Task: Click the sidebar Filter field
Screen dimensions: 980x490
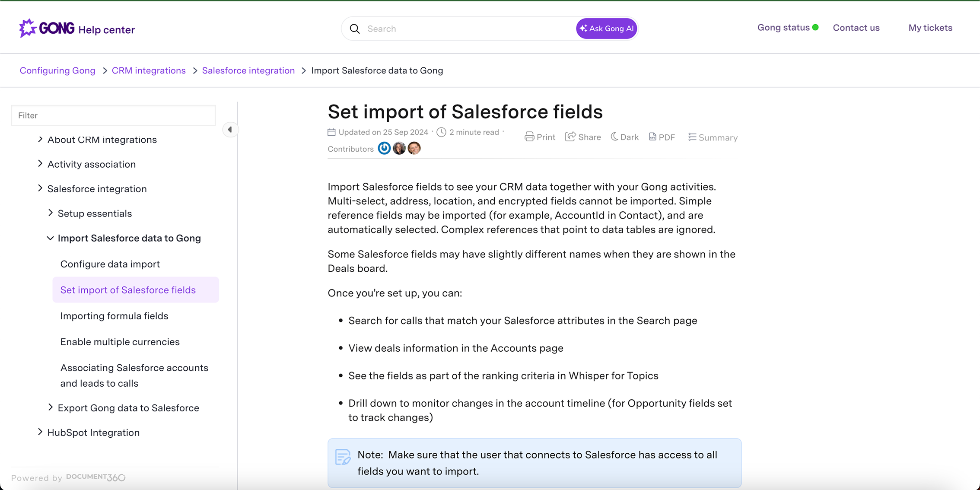Action: [113, 115]
